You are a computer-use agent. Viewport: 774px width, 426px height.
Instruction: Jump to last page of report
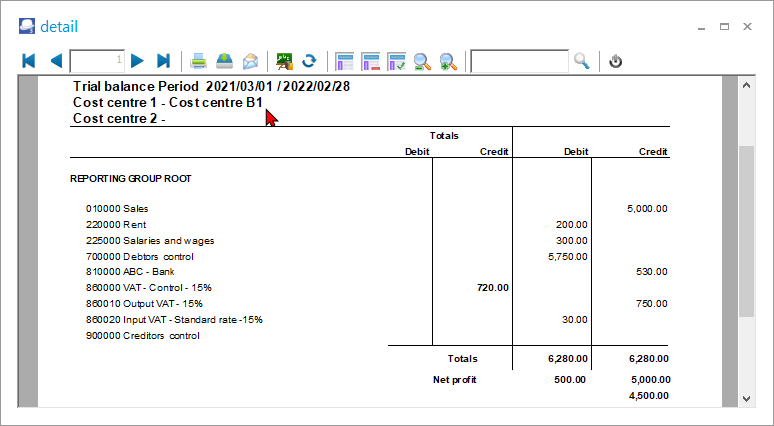click(164, 61)
